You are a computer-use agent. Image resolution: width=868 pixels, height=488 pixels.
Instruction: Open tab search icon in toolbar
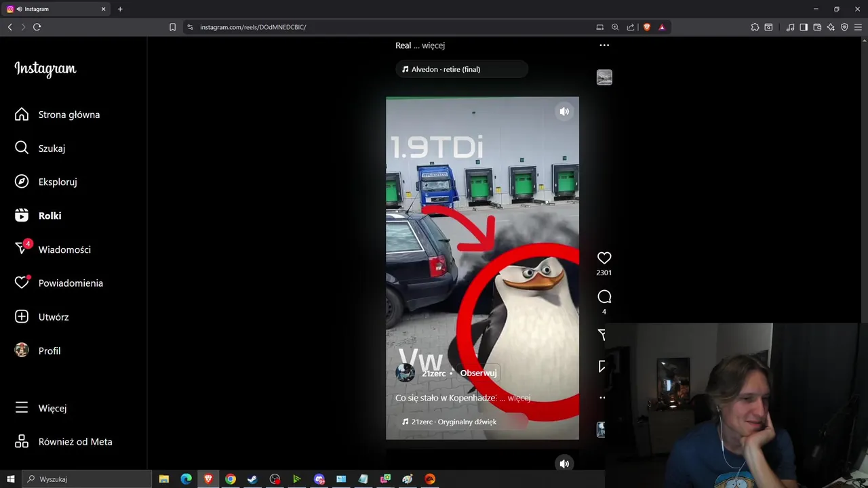[x=768, y=27]
